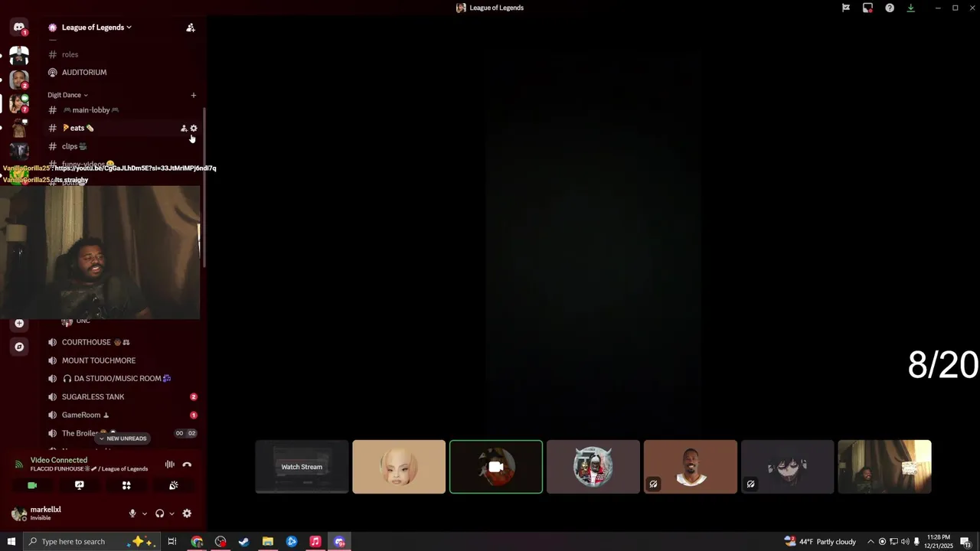Deafen with the headphones icon

(x=159, y=514)
